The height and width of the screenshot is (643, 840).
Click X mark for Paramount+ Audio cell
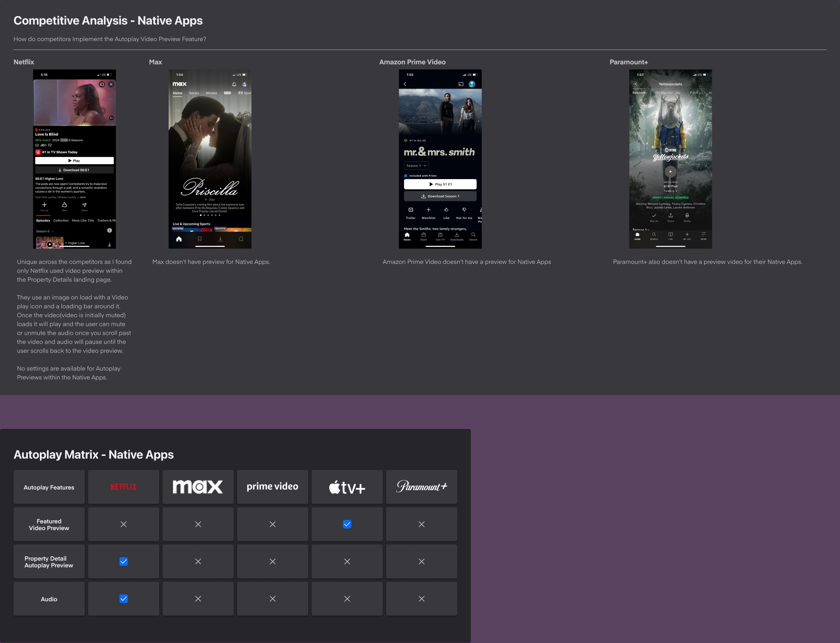point(422,599)
